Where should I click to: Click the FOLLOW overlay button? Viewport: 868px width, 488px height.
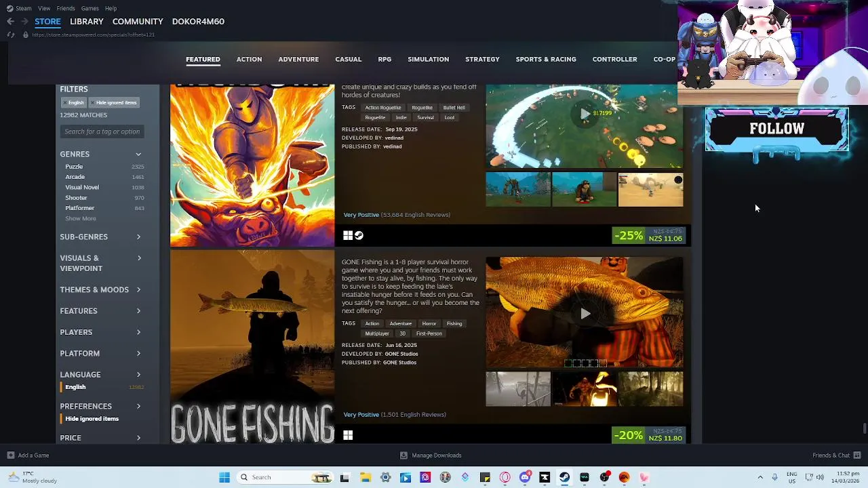[x=777, y=129]
